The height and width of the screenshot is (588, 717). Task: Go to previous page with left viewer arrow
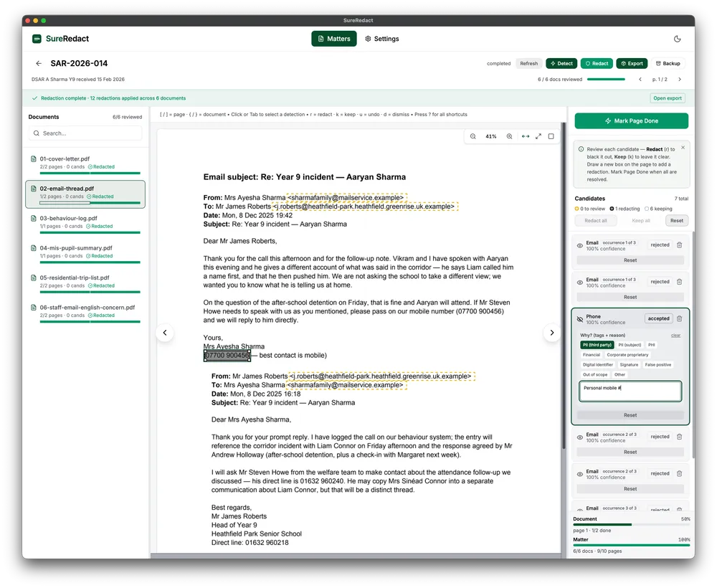click(165, 333)
